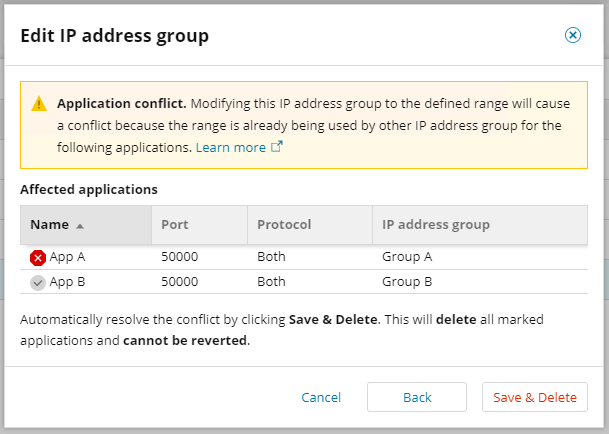Click the Both protocol cell for App B
The width and height of the screenshot is (609, 434).
click(x=271, y=282)
